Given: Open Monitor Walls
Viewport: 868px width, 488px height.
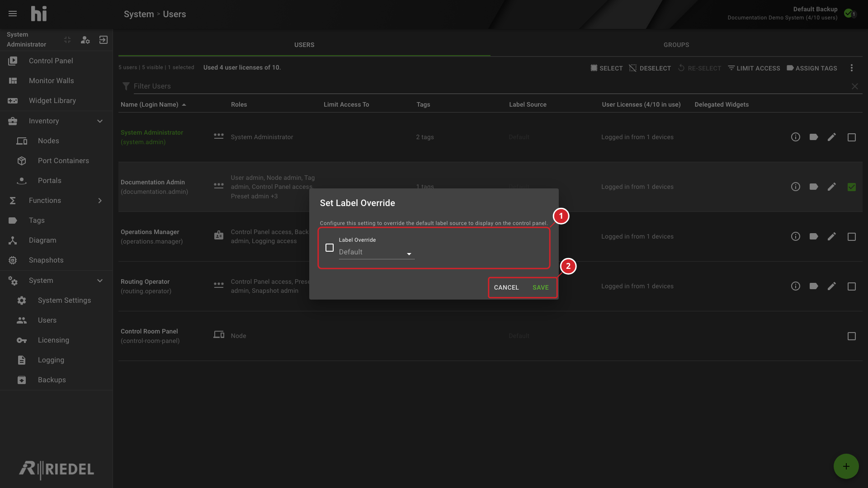Looking at the screenshot, I should tap(56, 81).
